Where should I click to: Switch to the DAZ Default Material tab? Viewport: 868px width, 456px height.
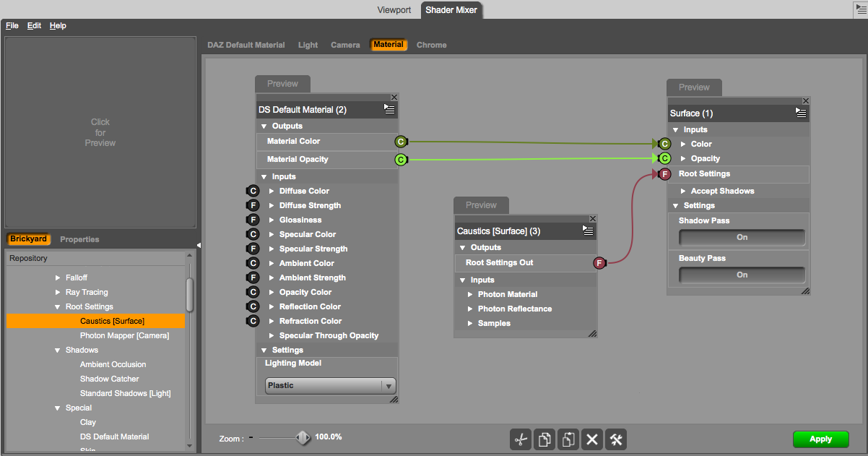click(246, 45)
